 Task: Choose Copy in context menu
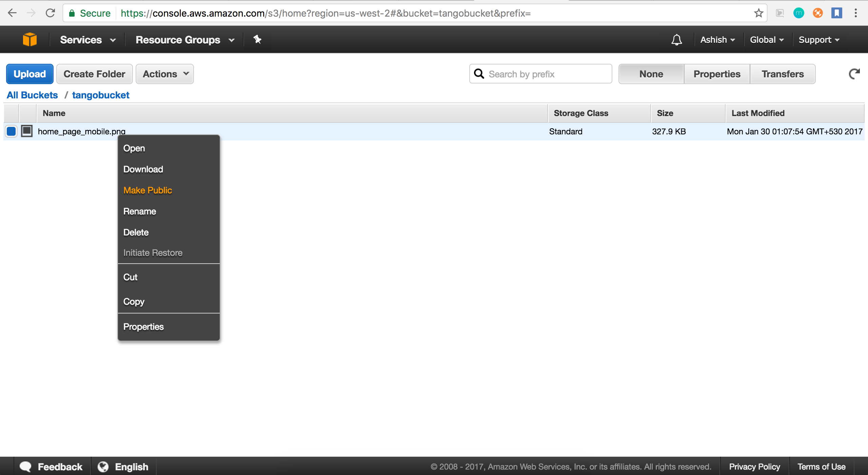[169, 302]
